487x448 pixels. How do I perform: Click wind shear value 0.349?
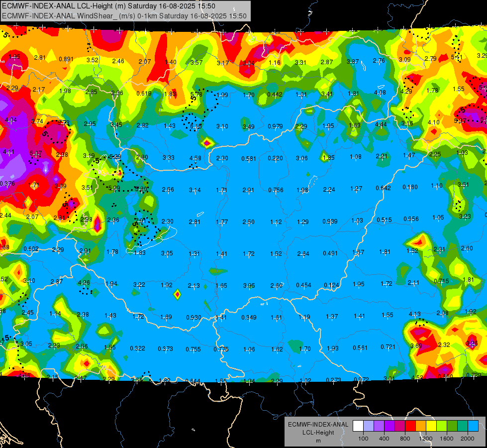(x=249, y=318)
